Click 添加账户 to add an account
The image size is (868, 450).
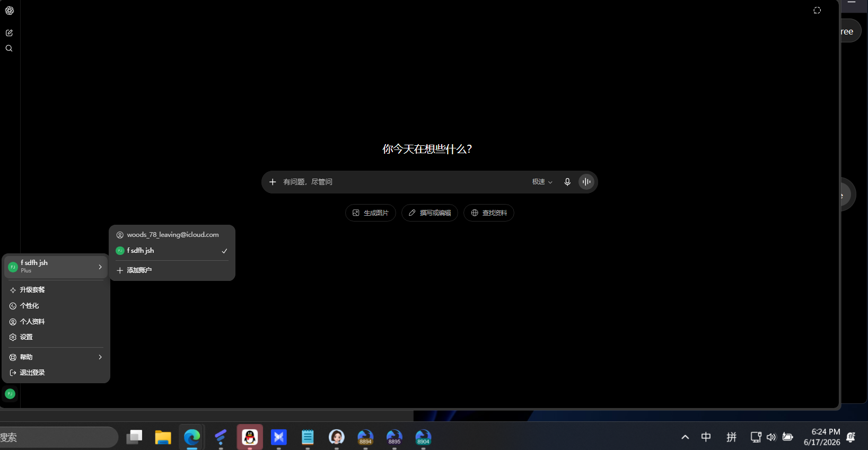coord(172,270)
